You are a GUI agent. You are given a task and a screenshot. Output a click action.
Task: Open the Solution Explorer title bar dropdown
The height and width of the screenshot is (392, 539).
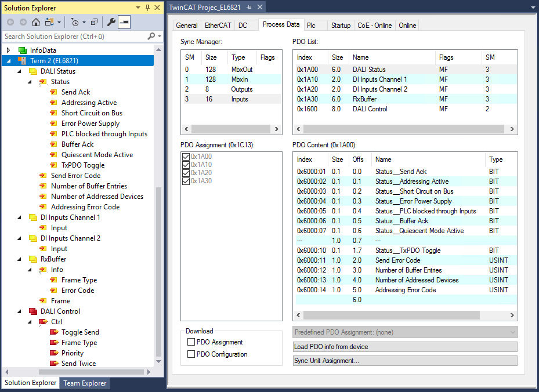pos(137,8)
